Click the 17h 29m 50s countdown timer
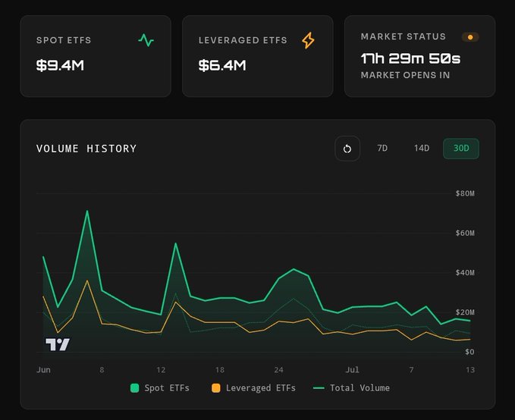 [410, 58]
